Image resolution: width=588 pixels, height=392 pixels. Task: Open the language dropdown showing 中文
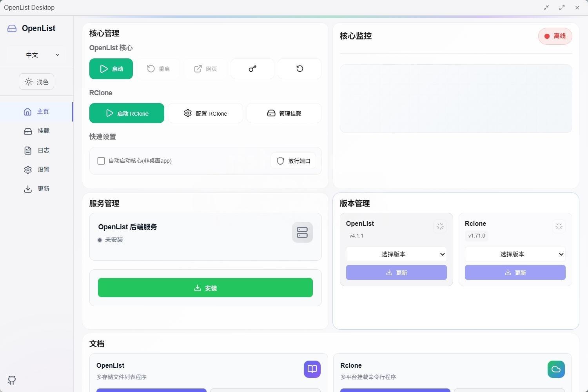pos(36,55)
